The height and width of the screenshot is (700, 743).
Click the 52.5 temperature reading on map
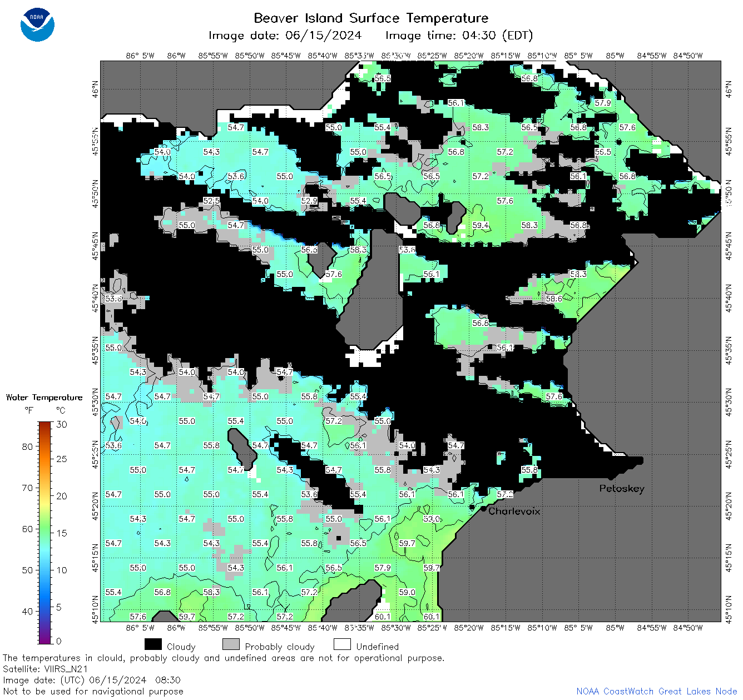tap(211, 201)
